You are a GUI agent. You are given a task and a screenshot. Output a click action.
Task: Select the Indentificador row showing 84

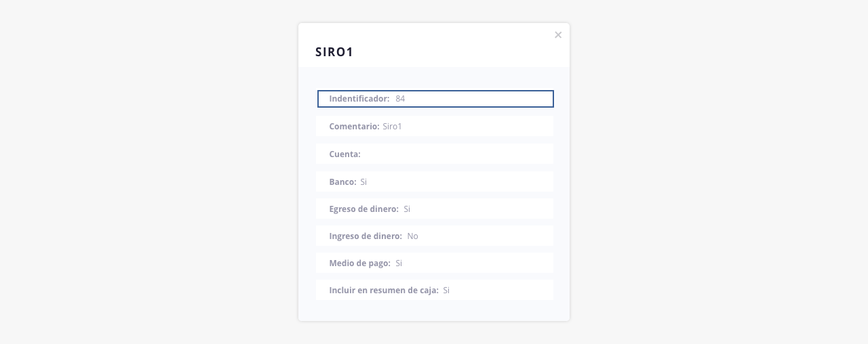(x=435, y=99)
